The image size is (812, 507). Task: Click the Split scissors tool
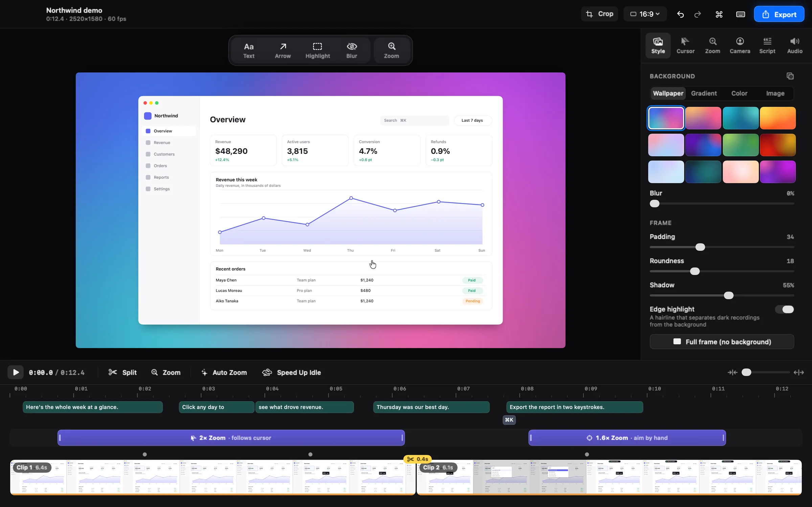[x=122, y=372]
